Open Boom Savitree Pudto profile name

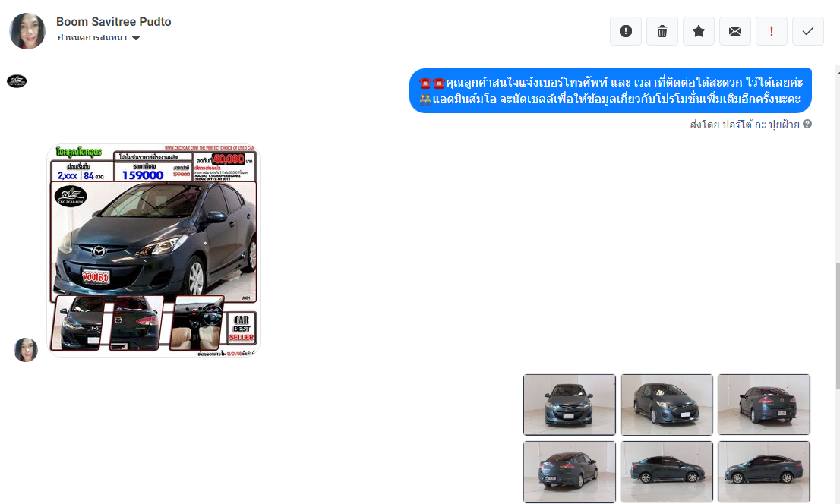click(x=114, y=22)
